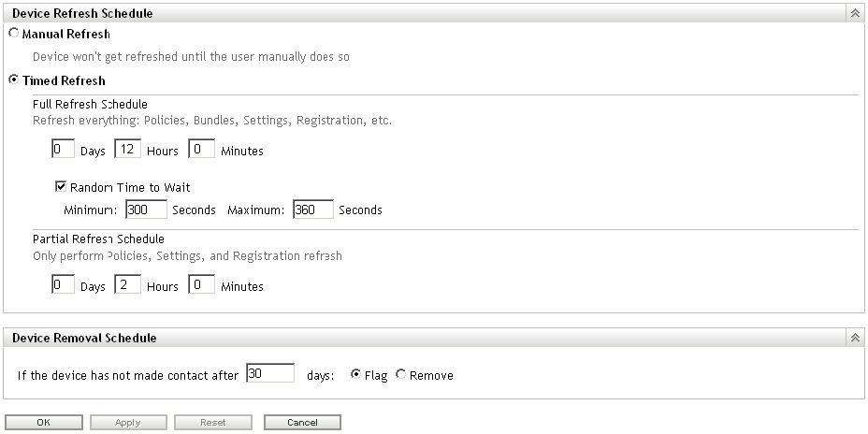The height and width of the screenshot is (434, 868).
Task: Click the Full Refresh Minutes field
Action: pyautogui.click(x=201, y=149)
